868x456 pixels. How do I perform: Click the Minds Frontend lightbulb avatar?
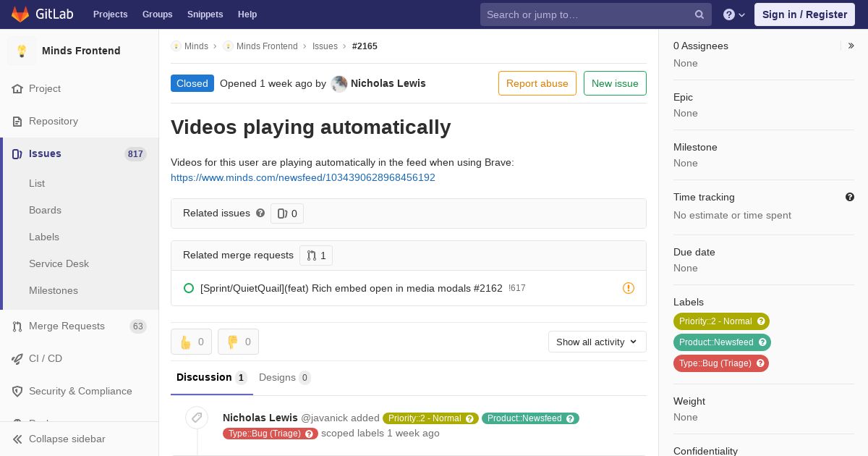coord(22,51)
